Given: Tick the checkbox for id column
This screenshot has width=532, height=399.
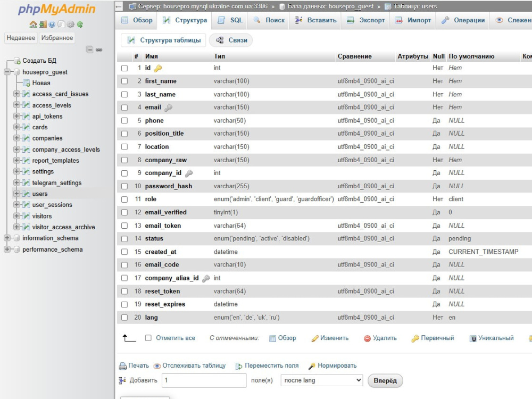Looking at the screenshot, I should pos(124,68).
